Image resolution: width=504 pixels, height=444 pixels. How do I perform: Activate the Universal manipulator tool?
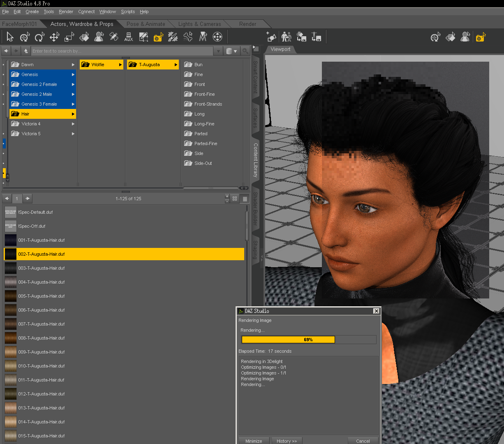pos(25,37)
